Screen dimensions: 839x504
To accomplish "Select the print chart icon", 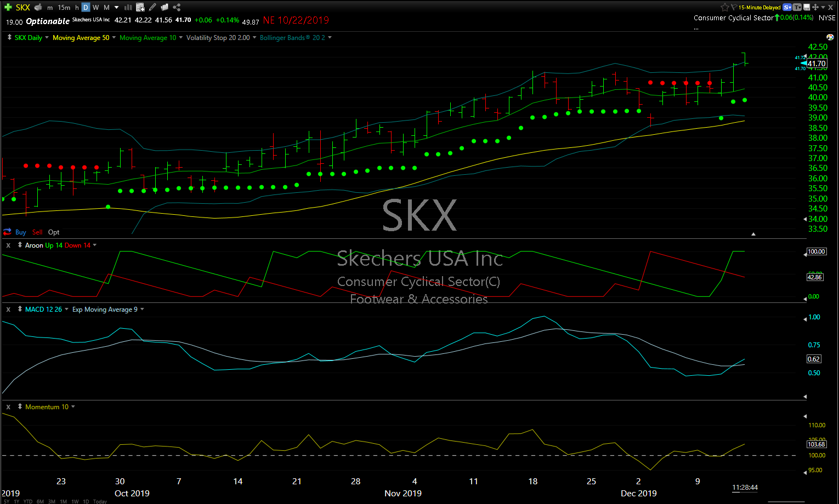I will tap(37, 7).
